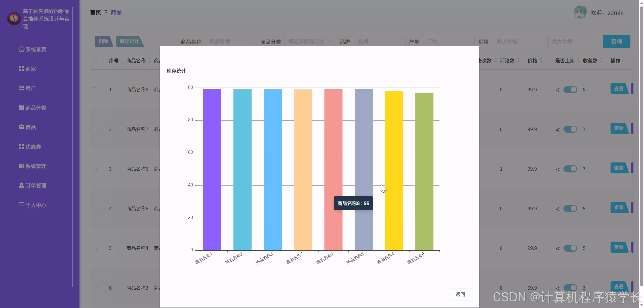Viewport: 644px width, 308px height.
Task: Click the person icon next to 订单管理
Action: tap(21, 185)
